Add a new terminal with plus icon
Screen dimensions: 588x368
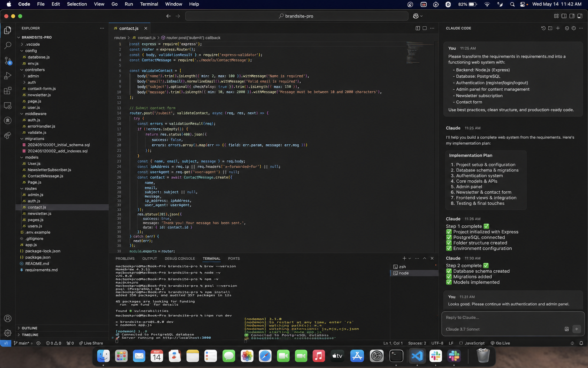tap(404, 258)
